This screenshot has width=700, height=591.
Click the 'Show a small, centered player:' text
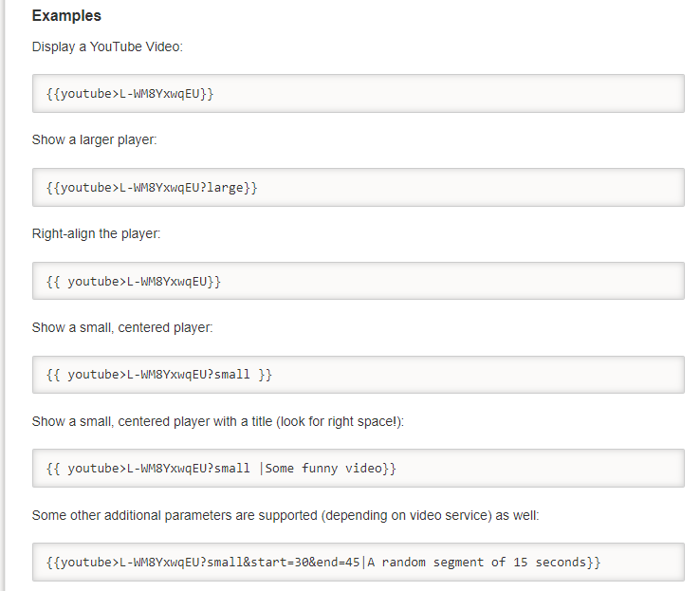coord(122,327)
